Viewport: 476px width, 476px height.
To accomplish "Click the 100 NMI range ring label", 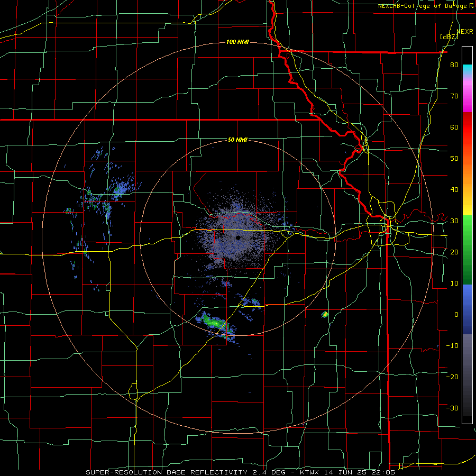I will pyautogui.click(x=237, y=42).
